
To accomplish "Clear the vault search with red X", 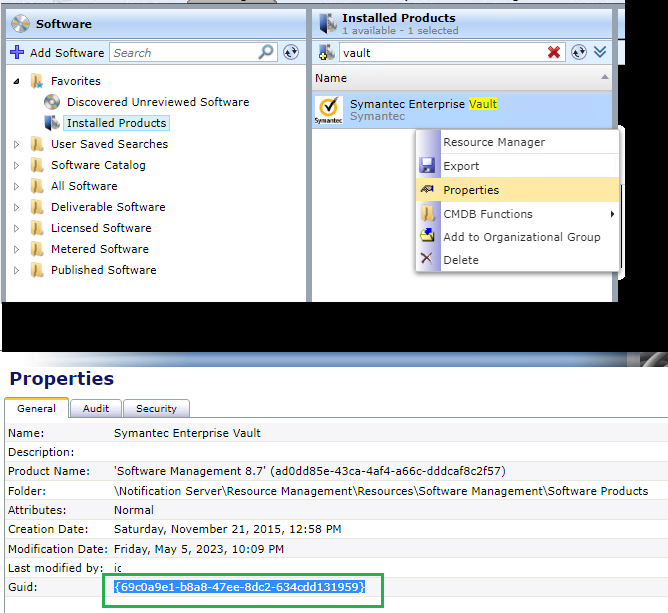I will tap(554, 52).
